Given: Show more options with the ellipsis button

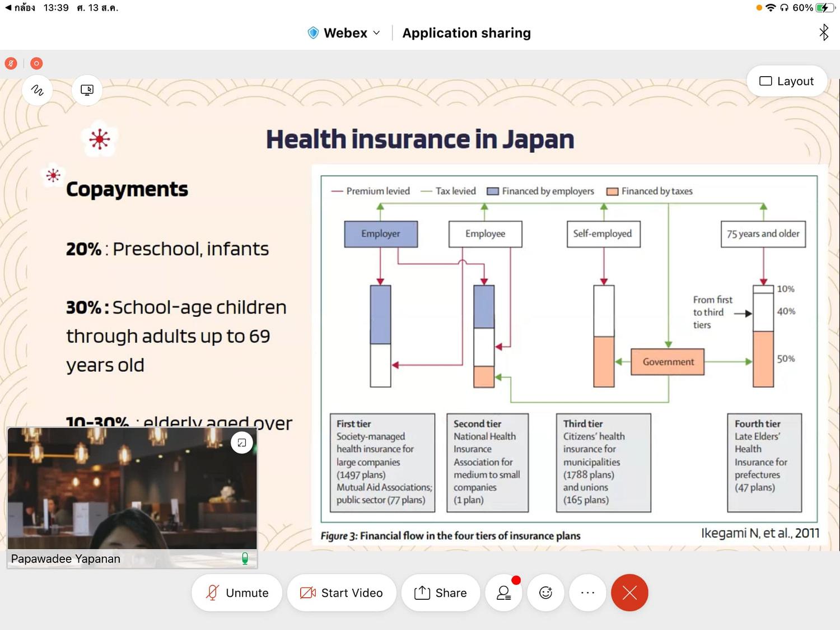Looking at the screenshot, I should pos(588,593).
